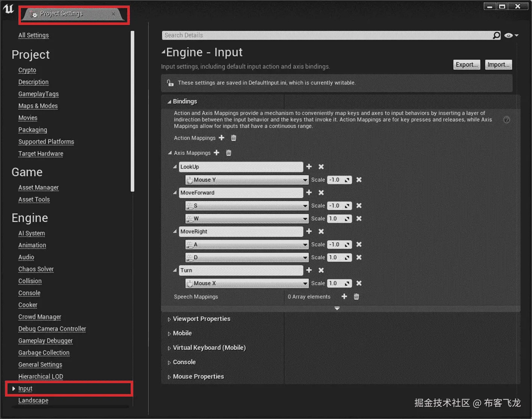532x419 pixels.
Task: Add a new Axis Mapping
Action: point(217,153)
